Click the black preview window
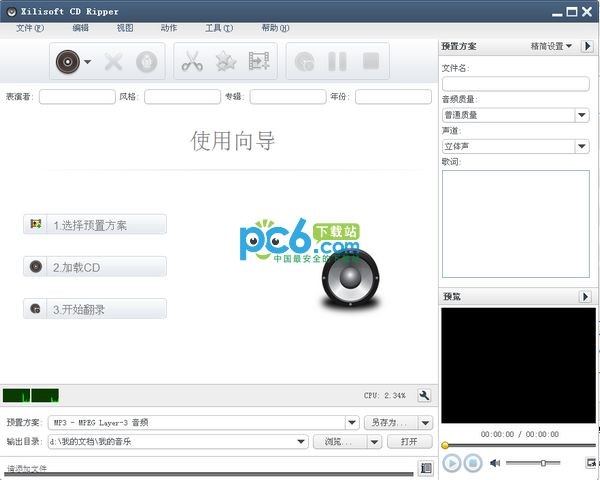 (518, 365)
